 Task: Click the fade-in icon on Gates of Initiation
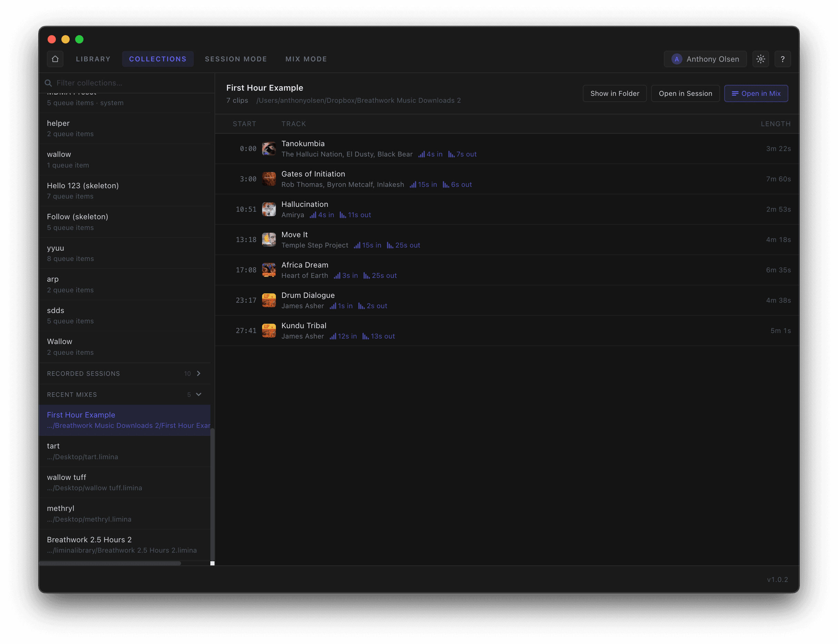412,185
